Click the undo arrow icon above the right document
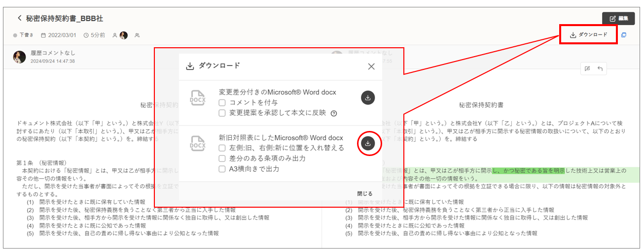644x252 pixels. [600, 68]
